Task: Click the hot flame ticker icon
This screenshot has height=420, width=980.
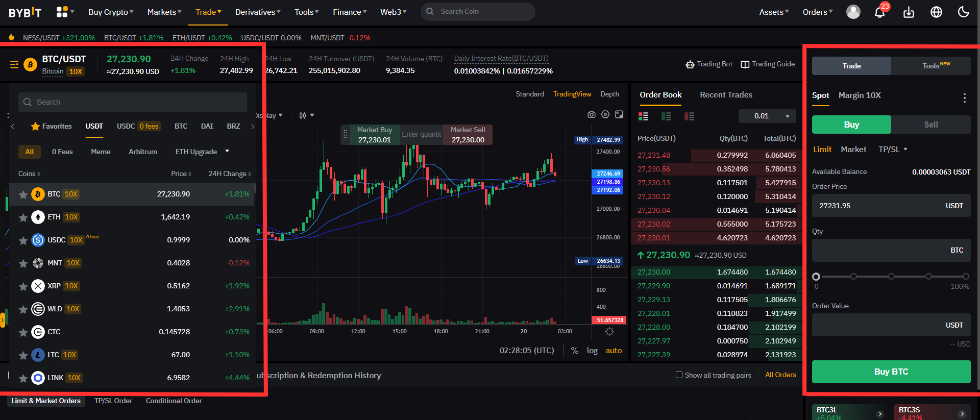Action: point(11,37)
